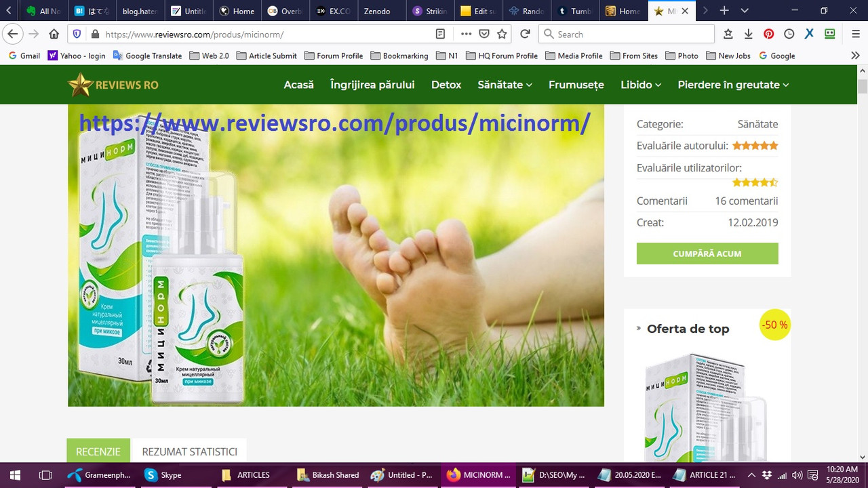The image size is (868, 488).
Task: Open the Downloads panel
Action: tap(749, 34)
